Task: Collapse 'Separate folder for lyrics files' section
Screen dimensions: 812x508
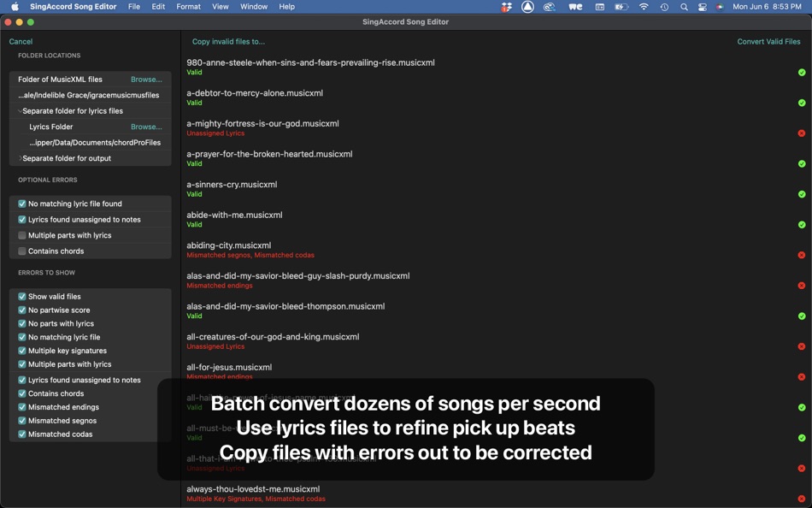Action: [x=20, y=111]
